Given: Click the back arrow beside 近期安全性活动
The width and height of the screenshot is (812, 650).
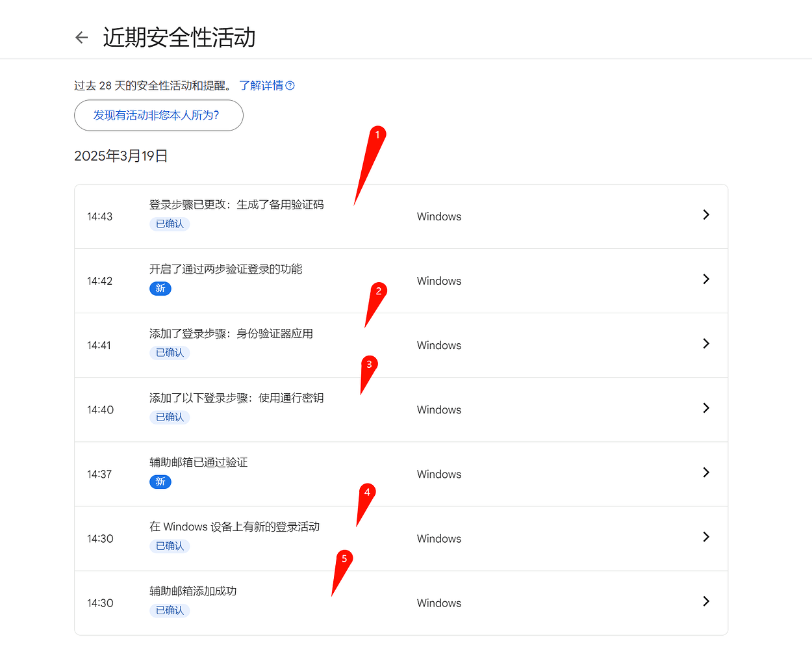Looking at the screenshot, I should [x=82, y=38].
